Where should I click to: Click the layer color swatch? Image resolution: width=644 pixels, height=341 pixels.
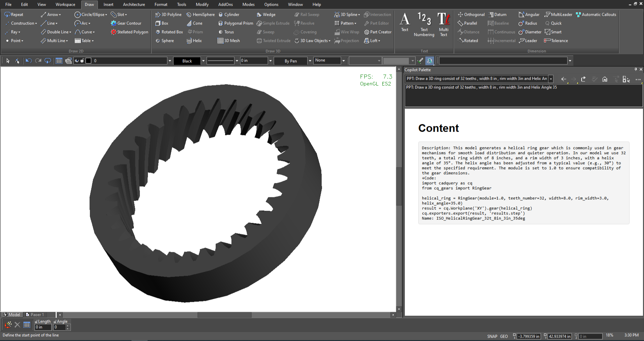pos(89,61)
